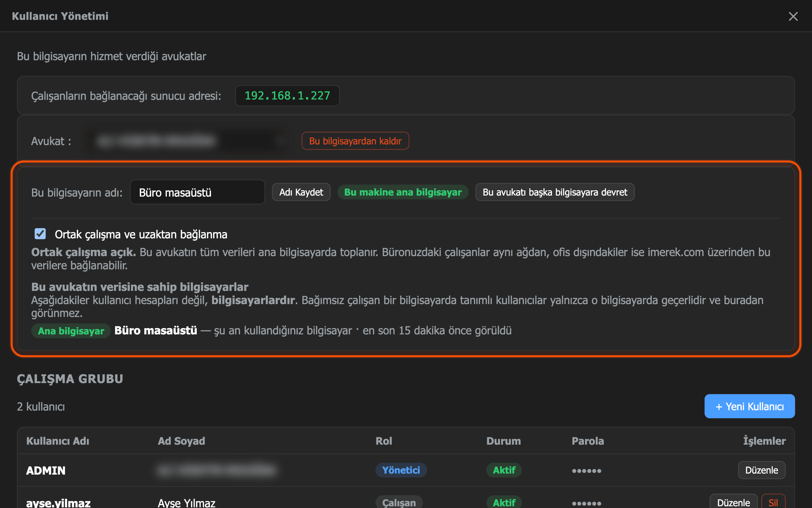Click the Rol column header
Screen dimensions: 812x508
[x=384, y=441]
